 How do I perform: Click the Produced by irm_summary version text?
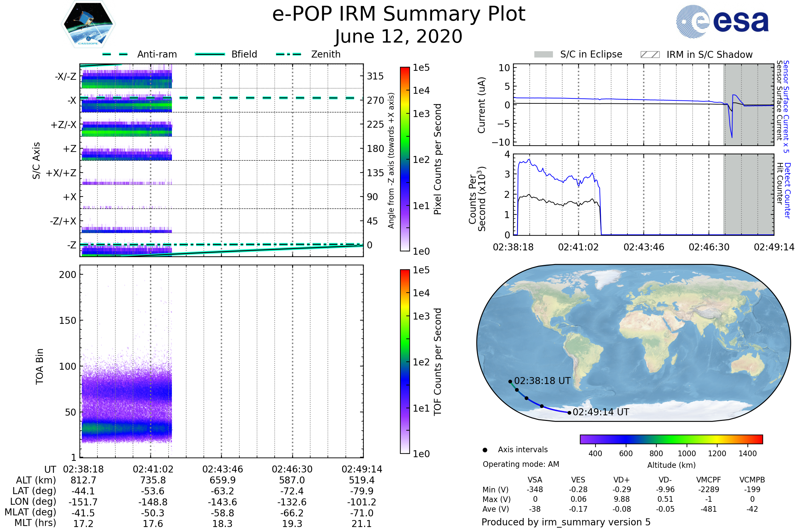pyautogui.click(x=566, y=522)
